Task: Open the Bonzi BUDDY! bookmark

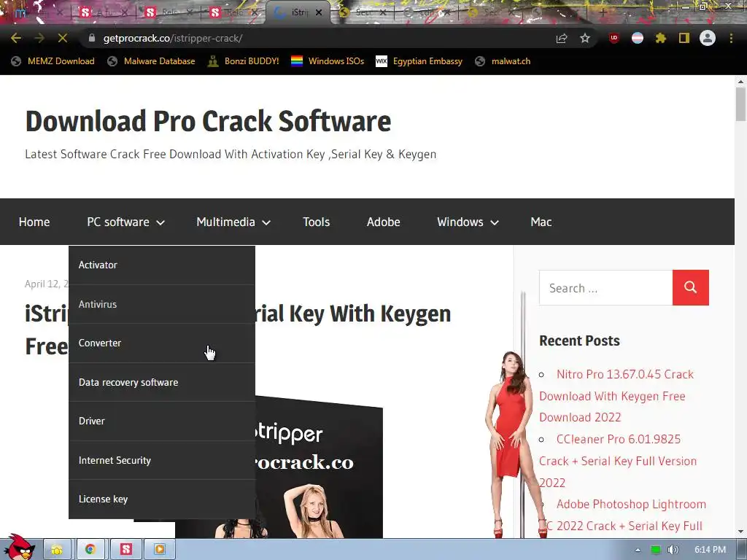Action: tap(244, 61)
